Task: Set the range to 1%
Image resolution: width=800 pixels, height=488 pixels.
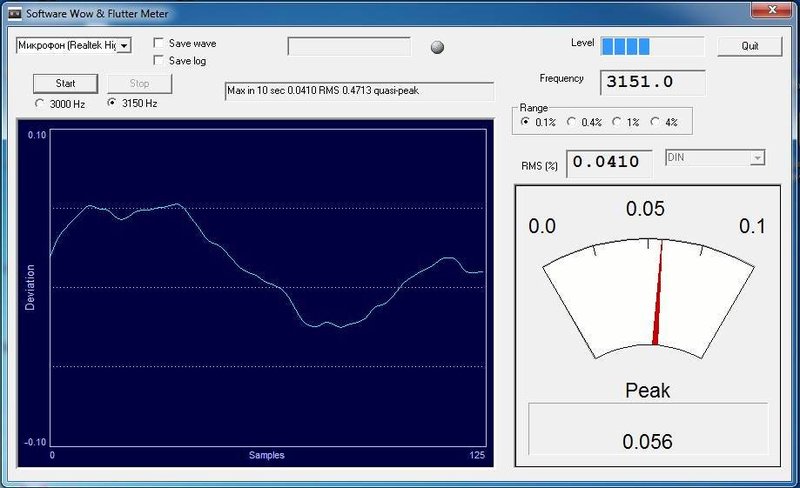Action: point(616,121)
